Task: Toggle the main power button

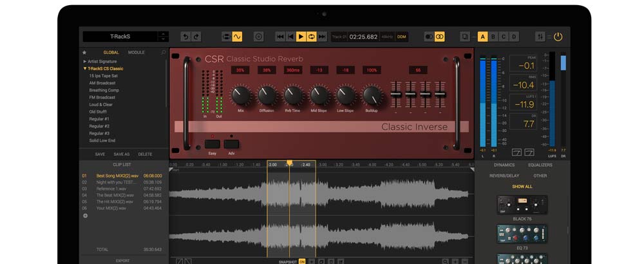Action: [x=558, y=37]
